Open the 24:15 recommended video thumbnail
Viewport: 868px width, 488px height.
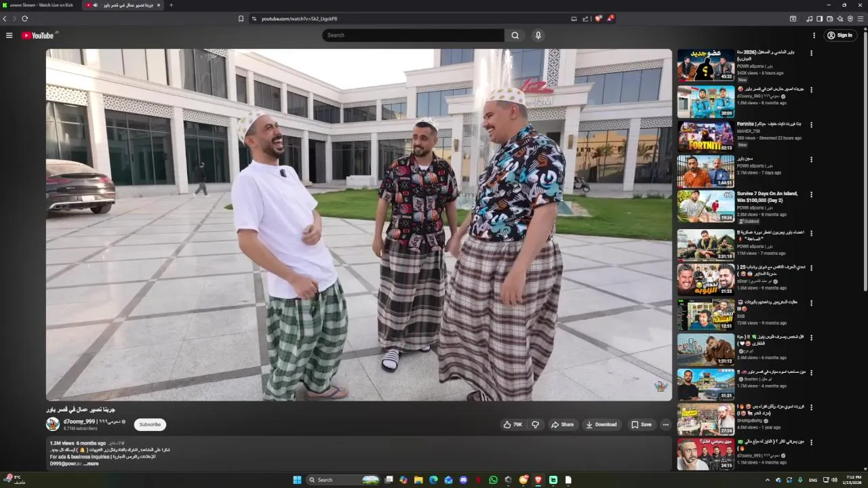coord(705,455)
